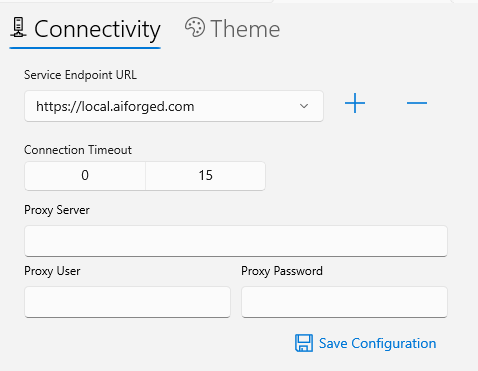
Task: Click the Connection Timeout label
Action: [x=78, y=150]
